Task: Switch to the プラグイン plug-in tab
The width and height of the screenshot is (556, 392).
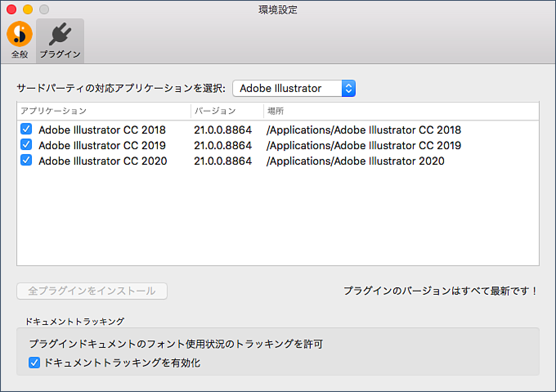Action: click(60, 40)
